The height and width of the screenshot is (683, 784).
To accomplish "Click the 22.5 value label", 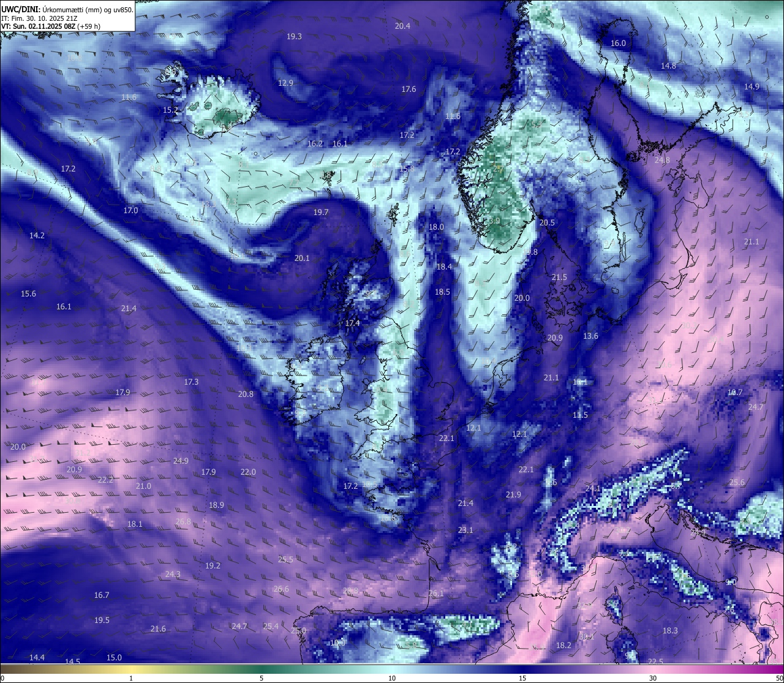I will click(655, 662).
